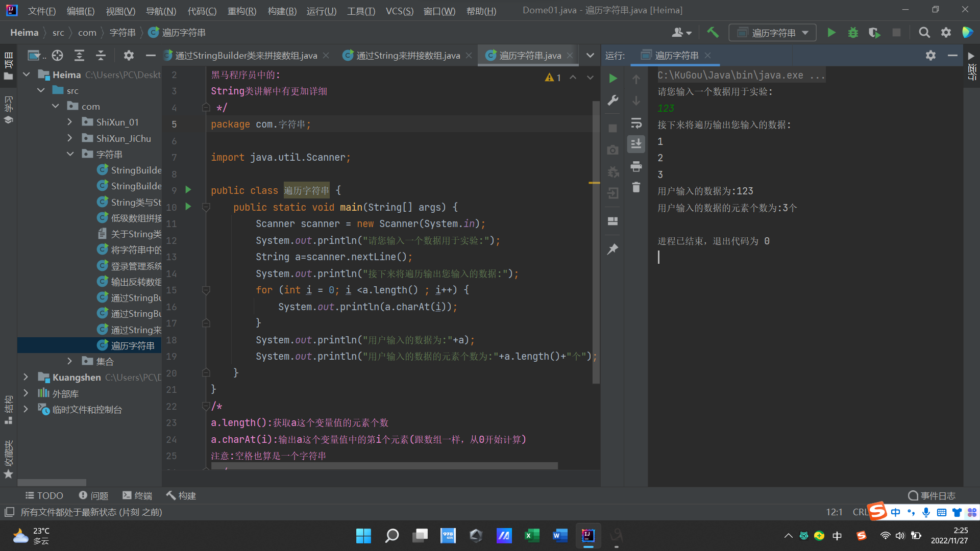Image resolution: width=980 pixels, height=551 pixels.
Task: Click the Run with Coverage icon
Action: click(874, 33)
